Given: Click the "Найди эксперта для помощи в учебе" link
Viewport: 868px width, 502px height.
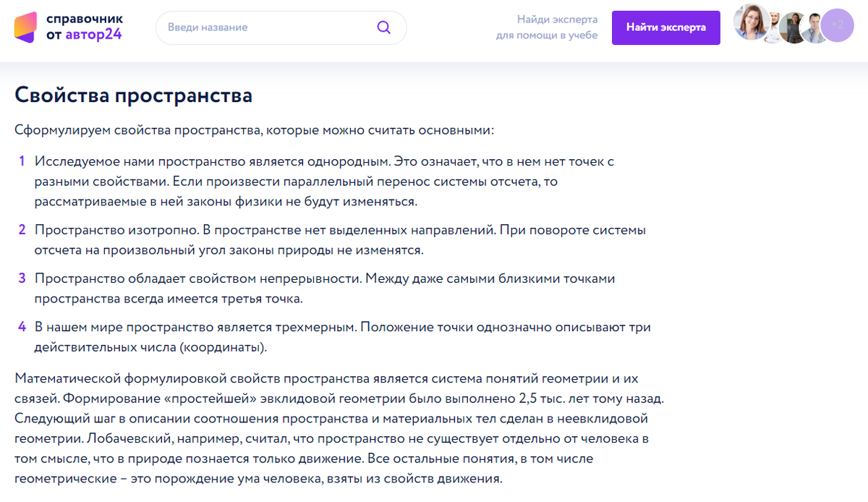Looking at the screenshot, I should coord(556,26).
